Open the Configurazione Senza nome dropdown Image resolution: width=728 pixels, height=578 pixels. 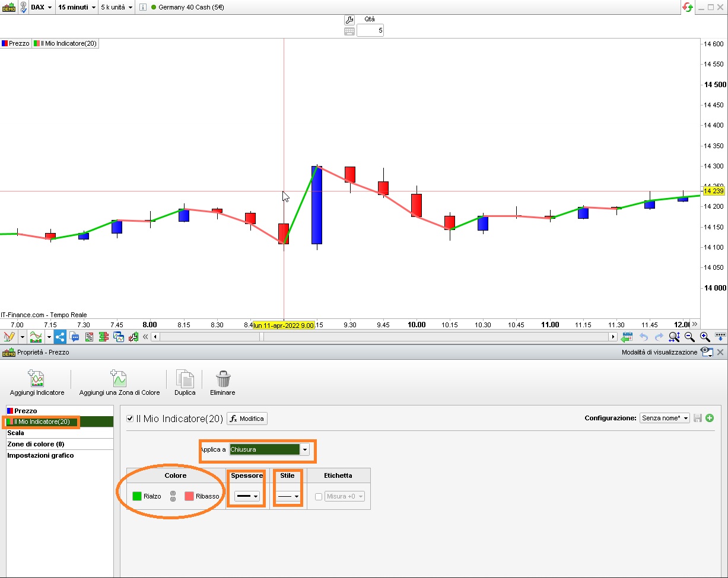click(665, 418)
